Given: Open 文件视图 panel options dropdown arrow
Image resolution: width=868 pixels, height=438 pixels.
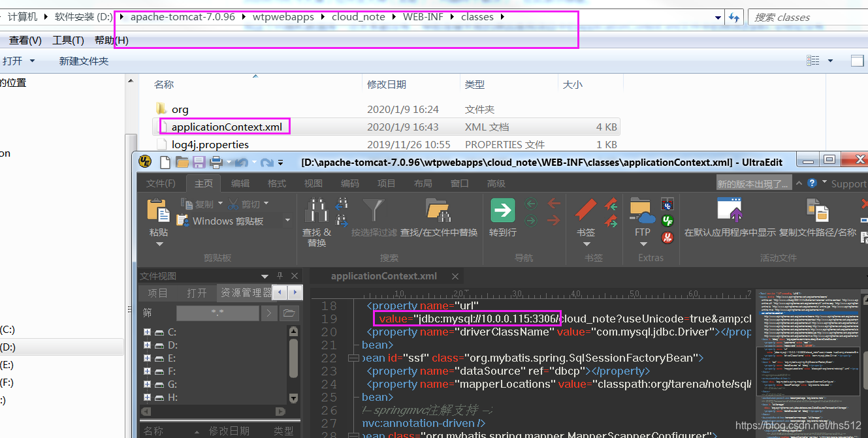Looking at the screenshot, I should pos(265,276).
